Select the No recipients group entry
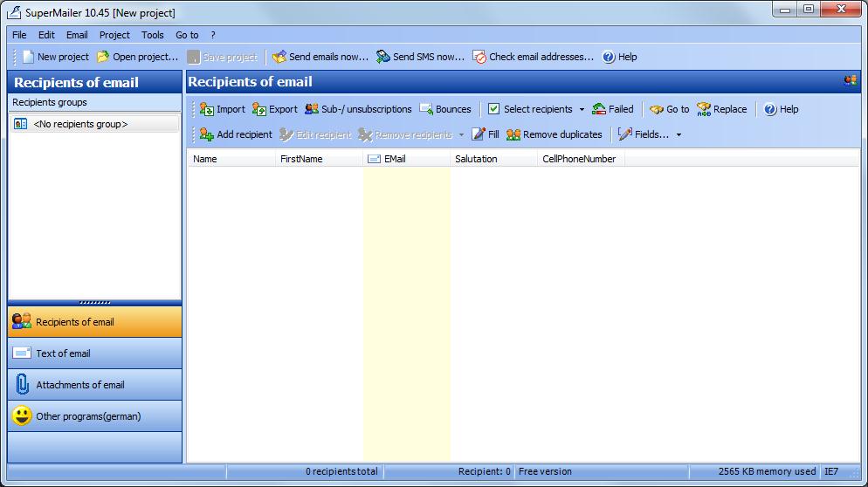This screenshot has height=487, width=868. pos(80,124)
